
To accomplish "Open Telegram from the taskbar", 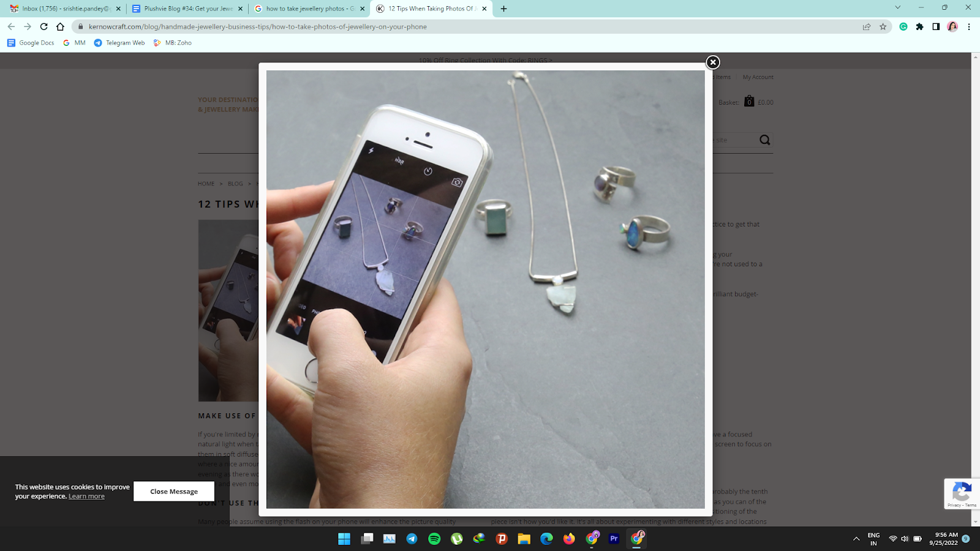I will click(x=412, y=539).
